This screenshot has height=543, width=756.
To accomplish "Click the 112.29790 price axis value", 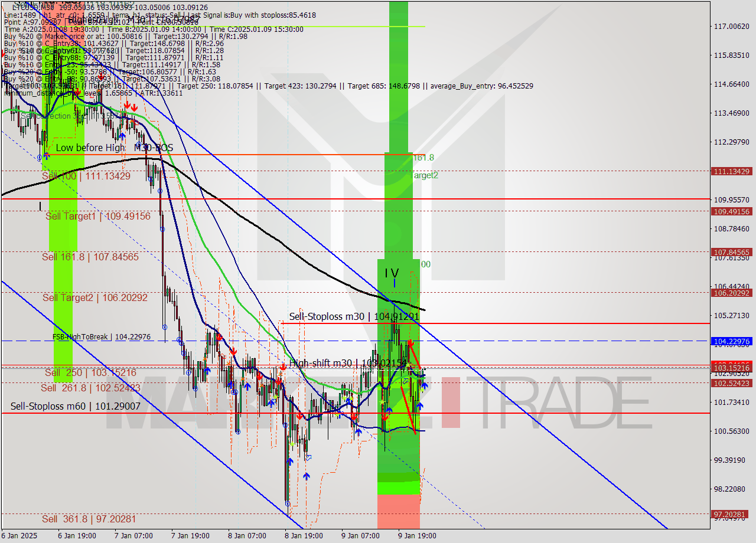I will (x=732, y=142).
